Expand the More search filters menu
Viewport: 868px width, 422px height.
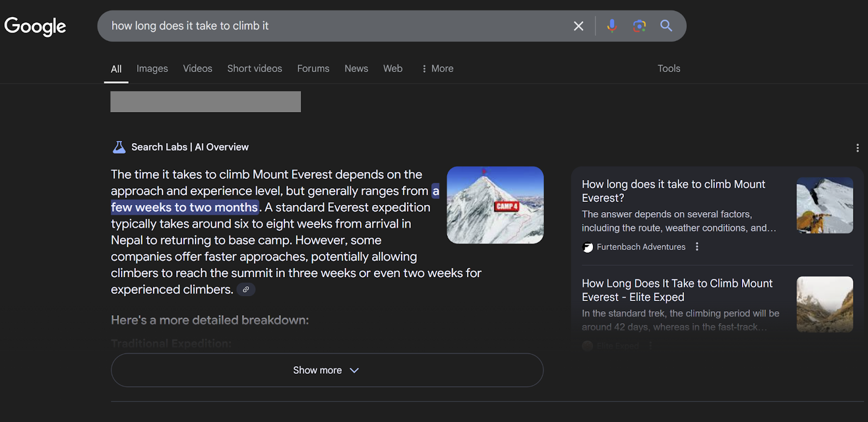(x=437, y=68)
